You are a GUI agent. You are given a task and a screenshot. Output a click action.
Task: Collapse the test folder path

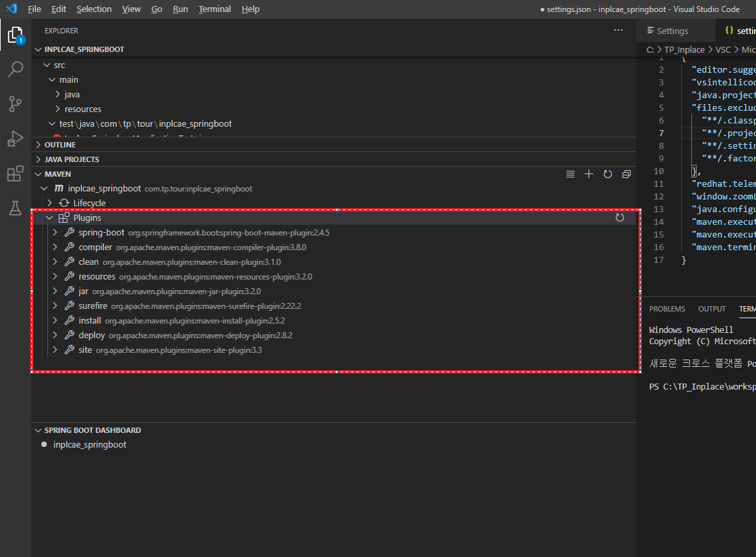pos(52,124)
